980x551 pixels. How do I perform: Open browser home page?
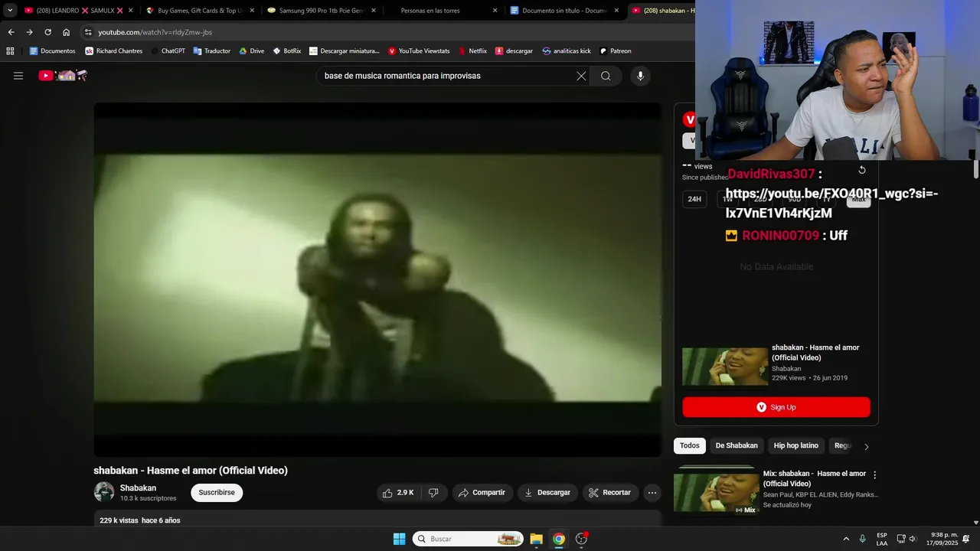coord(67,32)
